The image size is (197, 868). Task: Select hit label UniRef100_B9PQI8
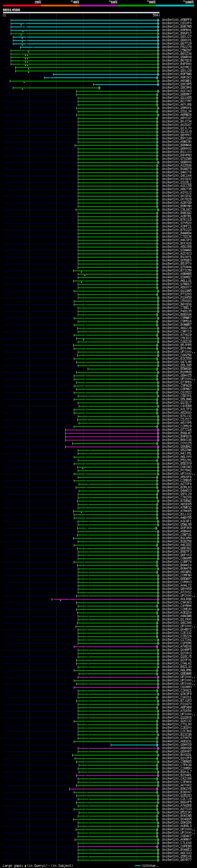(x=176, y=436)
